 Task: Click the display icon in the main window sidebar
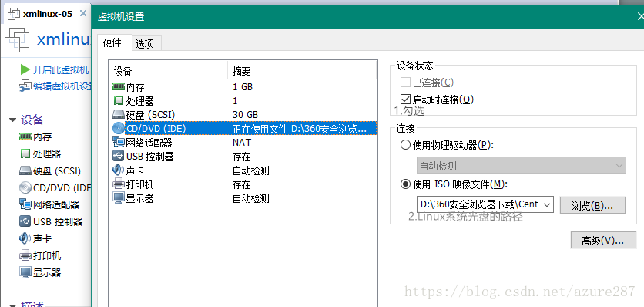point(25,272)
